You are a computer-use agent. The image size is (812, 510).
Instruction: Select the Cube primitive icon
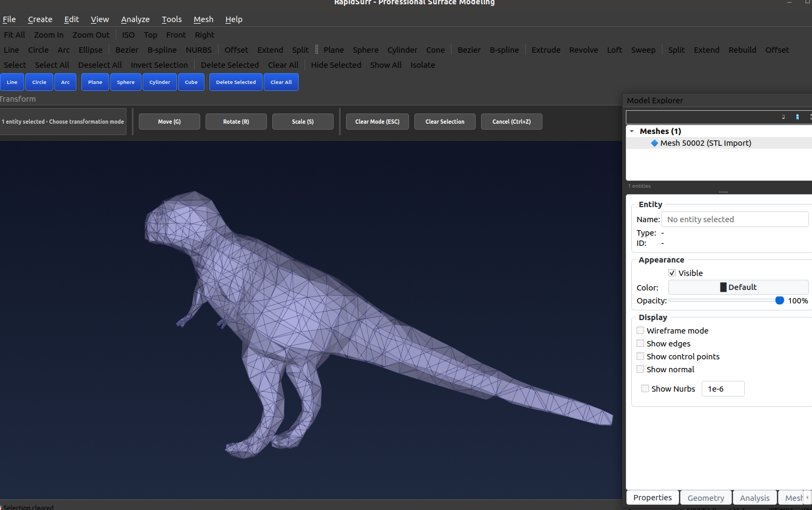191,82
